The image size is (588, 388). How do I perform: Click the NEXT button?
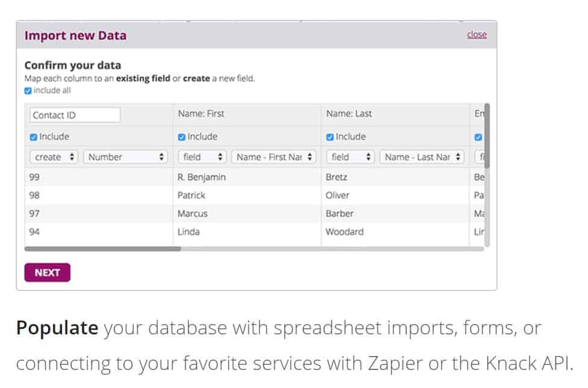coord(47,272)
